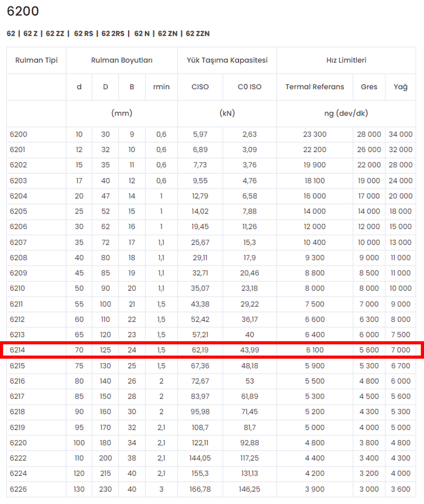This screenshot has height=504, width=424.
Task: Click the Termal Referans column header
Action: coord(314,87)
